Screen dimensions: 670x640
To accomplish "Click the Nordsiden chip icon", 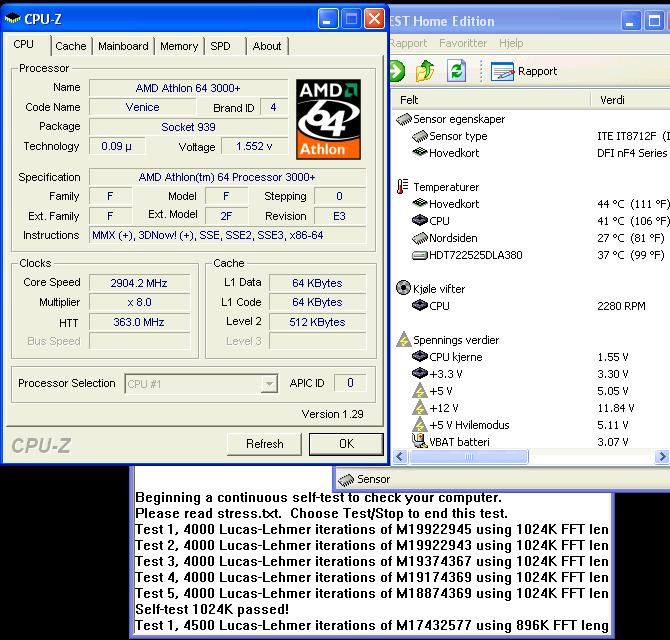I will (420, 238).
